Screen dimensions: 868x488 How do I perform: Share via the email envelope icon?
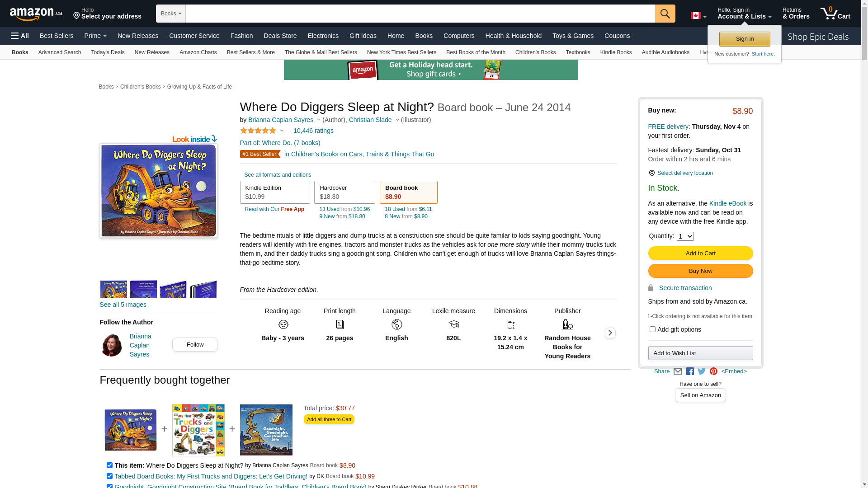coord(678,371)
